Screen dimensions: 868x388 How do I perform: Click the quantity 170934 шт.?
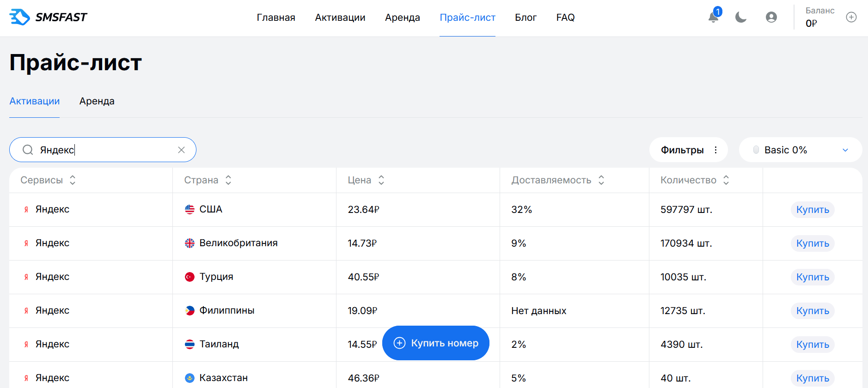pos(686,243)
